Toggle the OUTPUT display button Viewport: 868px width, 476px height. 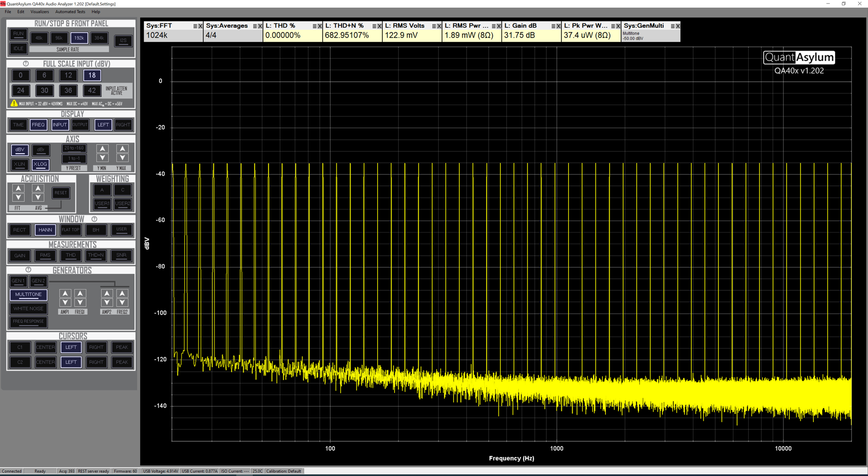coord(80,125)
